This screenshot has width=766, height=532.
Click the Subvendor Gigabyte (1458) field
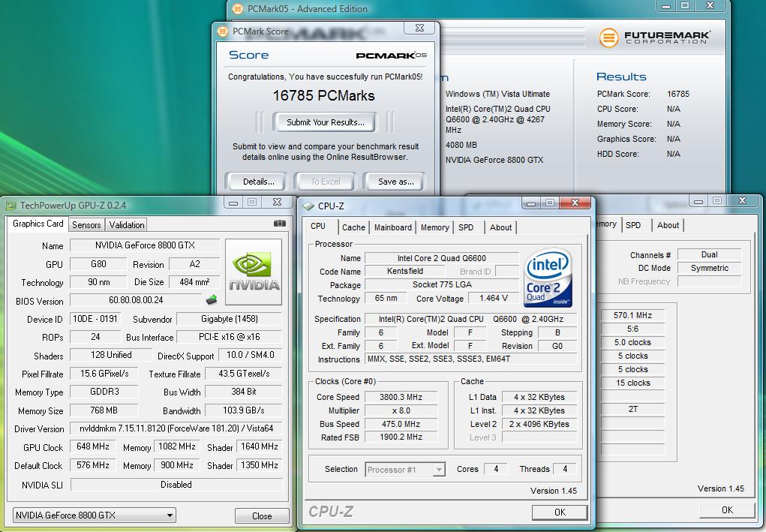229,319
